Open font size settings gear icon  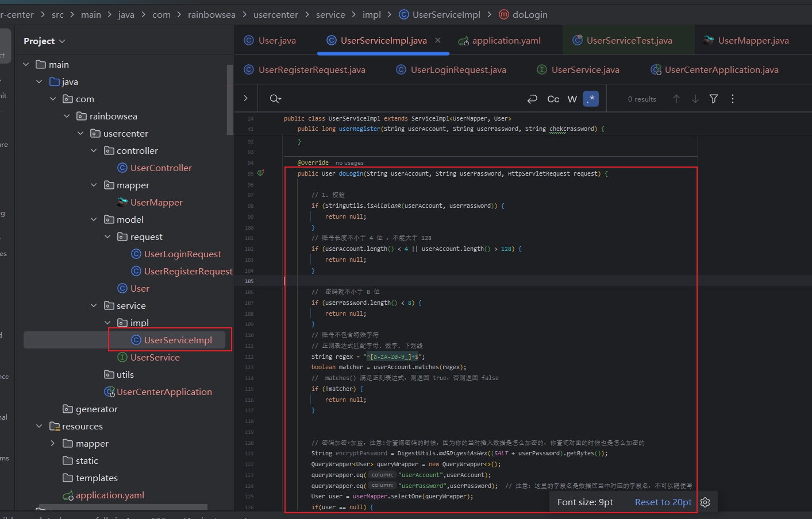pos(705,502)
